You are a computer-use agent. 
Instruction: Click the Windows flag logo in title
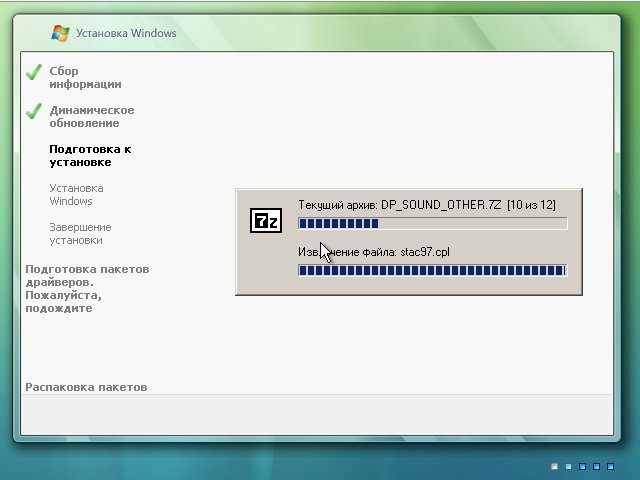point(60,33)
